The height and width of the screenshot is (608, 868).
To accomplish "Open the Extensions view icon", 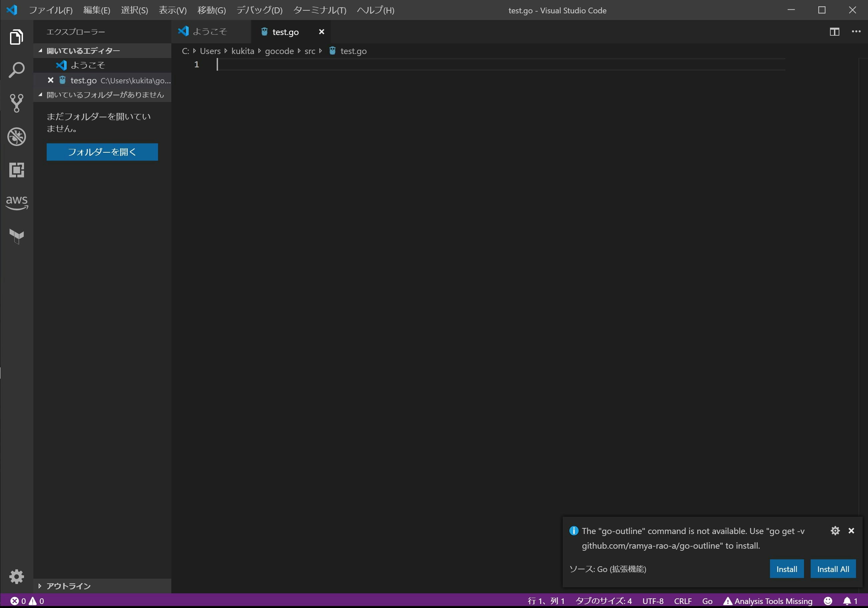I will point(16,170).
